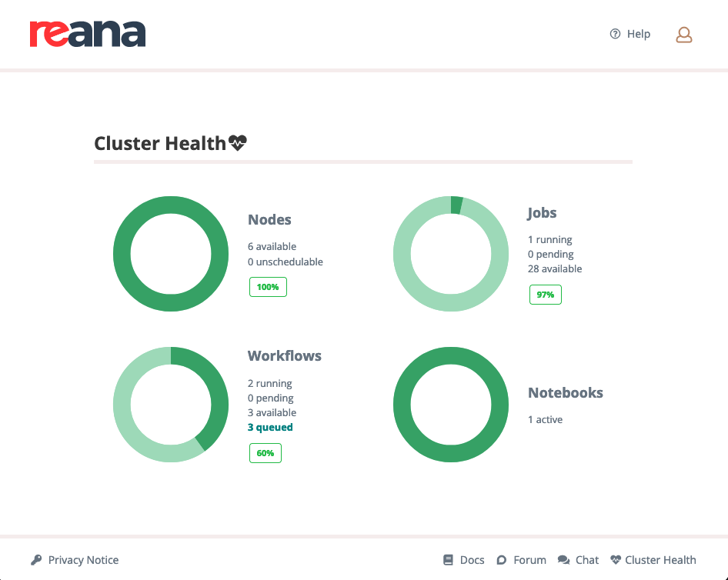The height and width of the screenshot is (580, 728).
Task: Click the heartbeat icon next to Cluster Health footer
Action: [616, 559]
